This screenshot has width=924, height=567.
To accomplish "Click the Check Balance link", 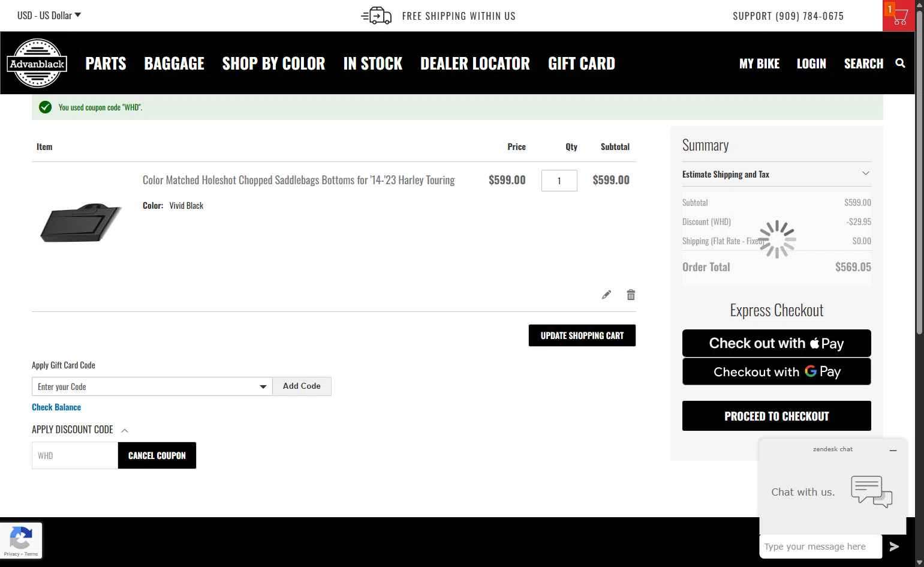I will point(56,407).
